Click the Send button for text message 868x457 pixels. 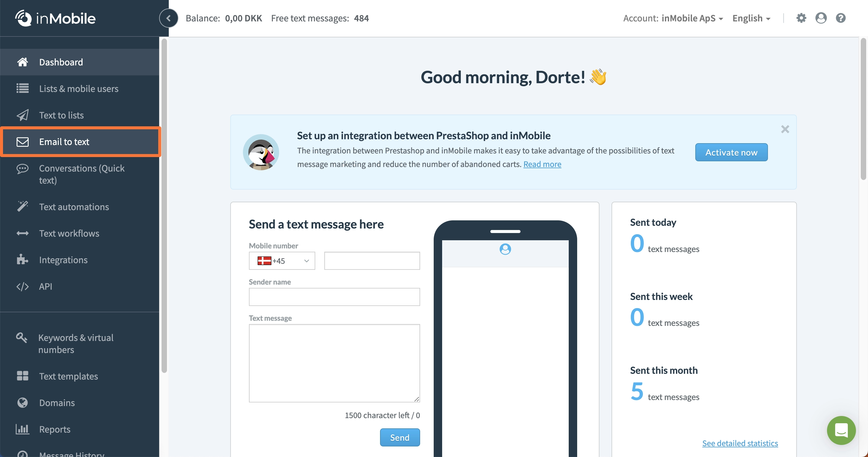point(400,437)
